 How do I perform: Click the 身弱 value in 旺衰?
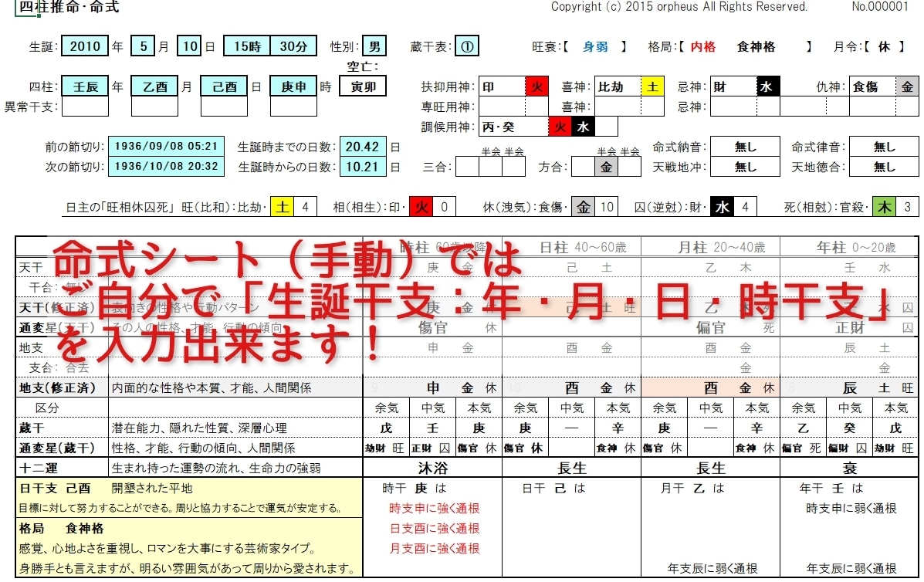coord(595,46)
